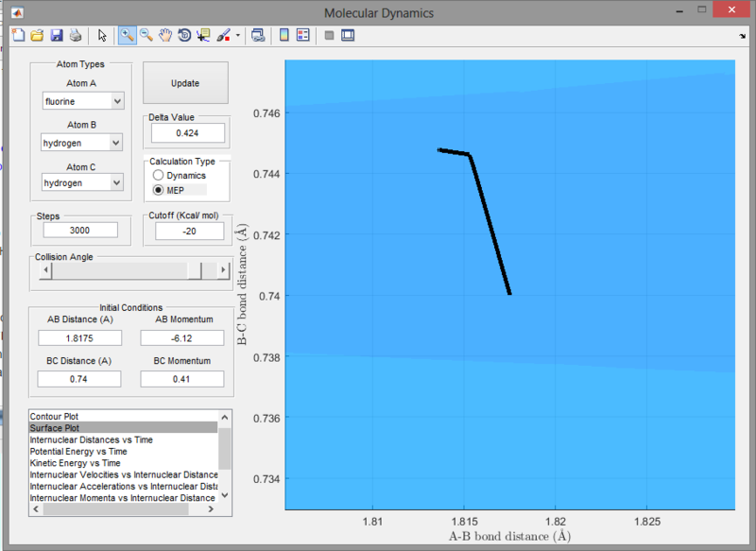Image resolution: width=756 pixels, height=551 pixels.
Task: Click the BC Distance input field
Action: click(x=79, y=379)
